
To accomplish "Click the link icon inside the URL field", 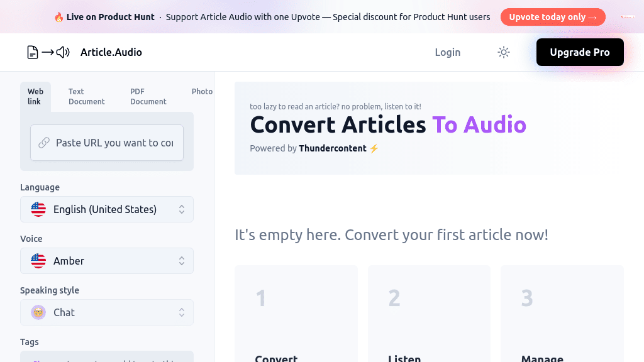I will (43, 143).
